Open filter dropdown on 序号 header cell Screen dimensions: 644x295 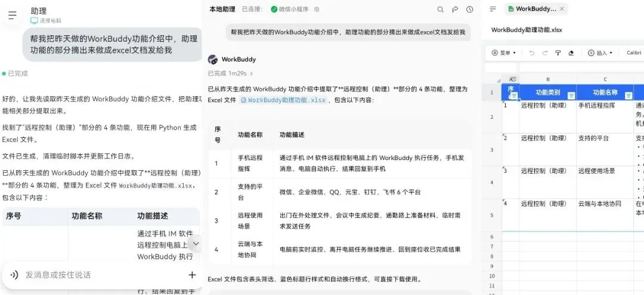pos(513,96)
